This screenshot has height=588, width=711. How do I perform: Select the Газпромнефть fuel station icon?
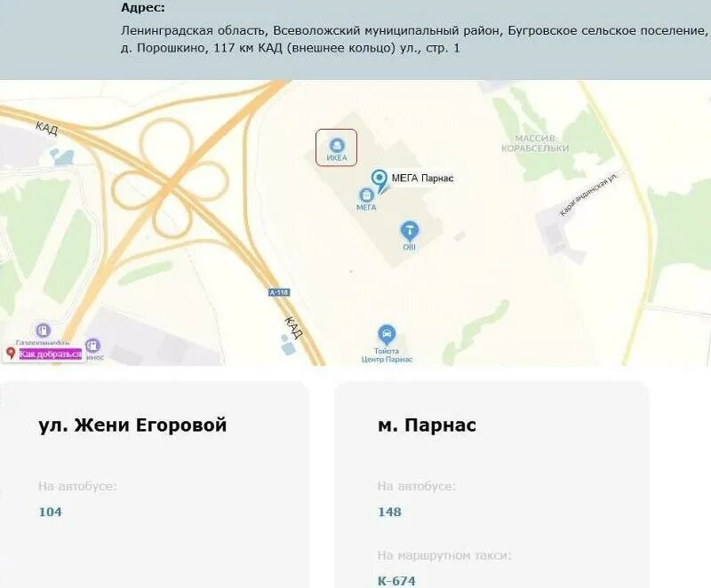[x=43, y=330]
